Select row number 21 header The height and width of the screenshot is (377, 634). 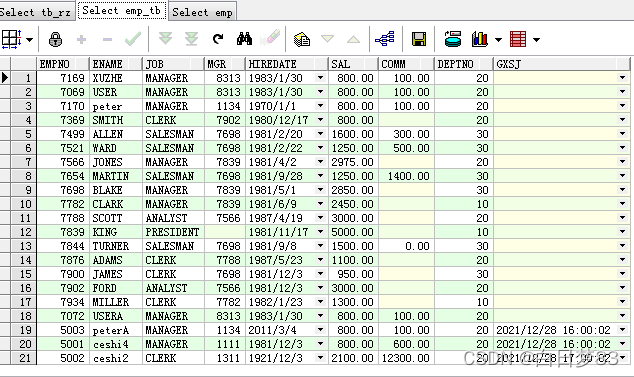pos(23,358)
